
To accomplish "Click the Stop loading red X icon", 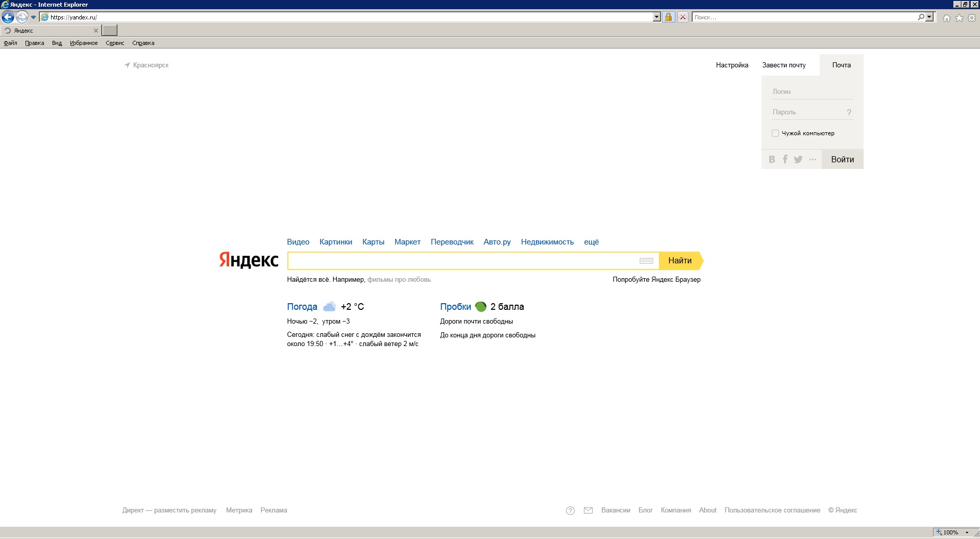I will point(682,17).
